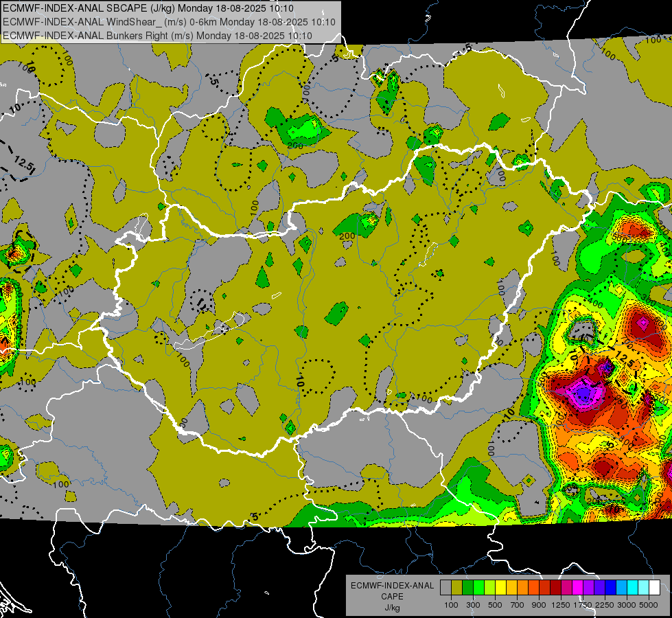Select the dark red legend swatch
The height and width of the screenshot is (618, 672).
click(556, 588)
